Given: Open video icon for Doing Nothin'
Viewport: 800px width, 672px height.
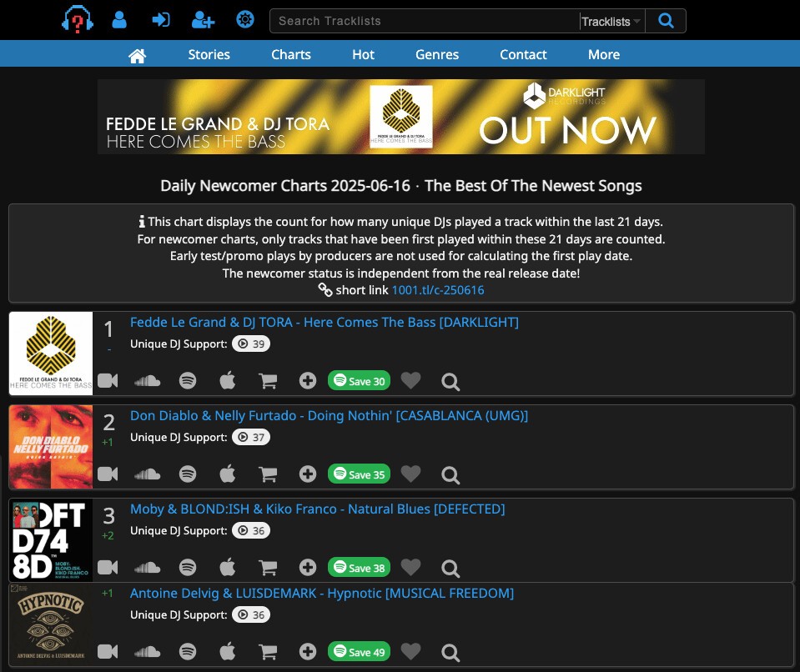Looking at the screenshot, I should 108,474.
